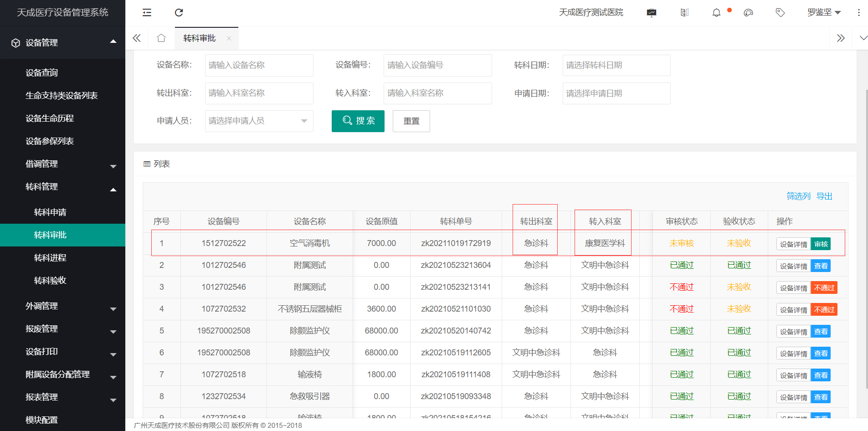The width and height of the screenshot is (868, 431).
Task: Click 查看 for row zk20210523213604
Action: pyautogui.click(x=821, y=266)
